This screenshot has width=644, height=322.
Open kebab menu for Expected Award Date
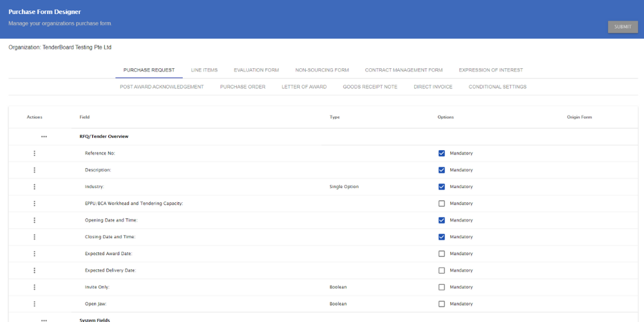pyautogui.click(x=35, y=254)
